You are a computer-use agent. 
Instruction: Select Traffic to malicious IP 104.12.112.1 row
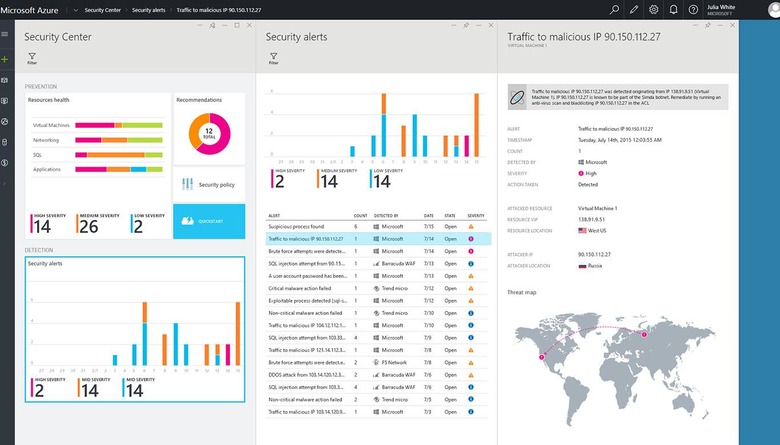coord(377,326)
